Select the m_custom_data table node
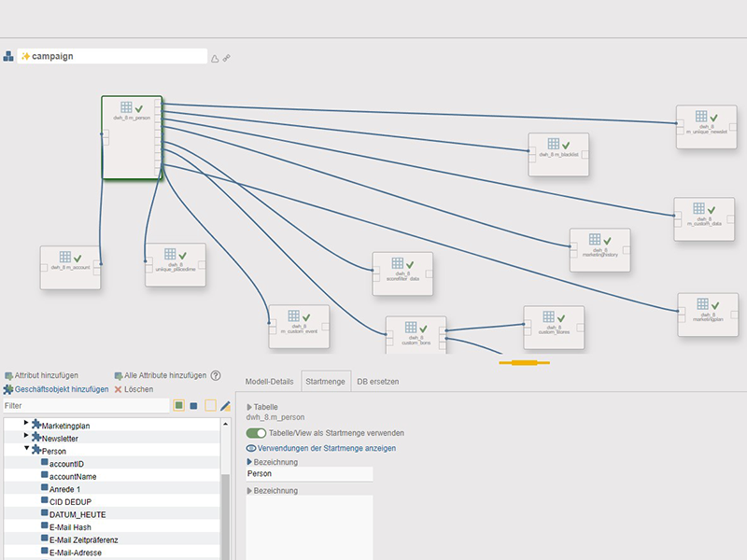The height and width of the screenshot is (560, 747). click(x=704, y=219)
